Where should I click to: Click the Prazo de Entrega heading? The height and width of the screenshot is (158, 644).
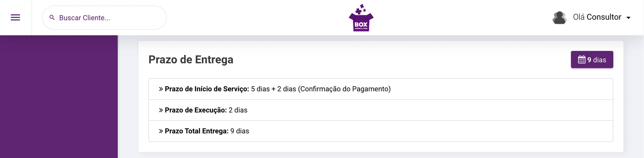pos(191,60)
